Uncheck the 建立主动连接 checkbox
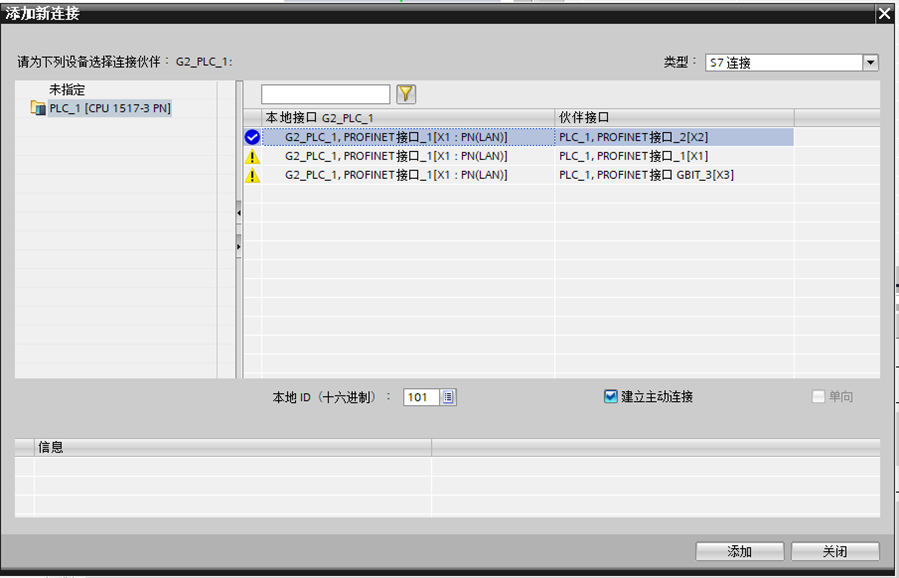This screenshot has width=899, height=578. click(611, 397)
